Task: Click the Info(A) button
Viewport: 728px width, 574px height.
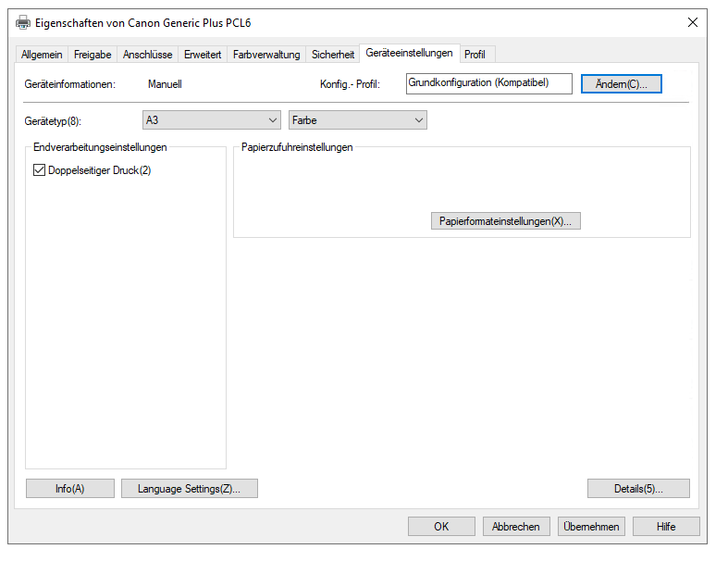Action: coord(70,489)
